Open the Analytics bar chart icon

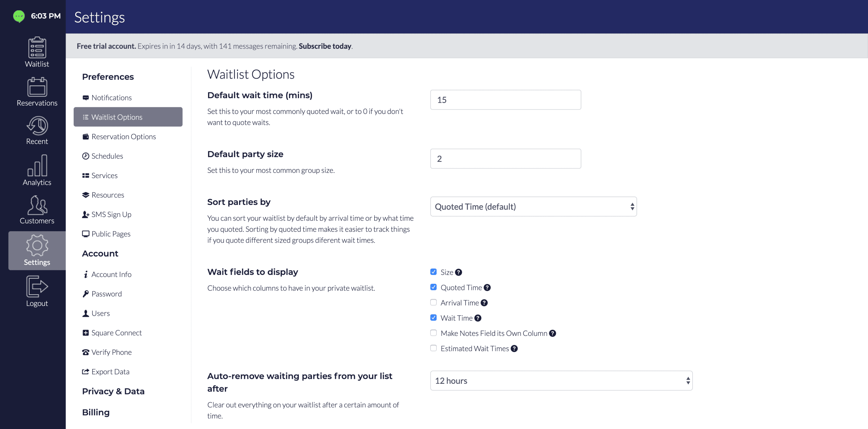37,165
